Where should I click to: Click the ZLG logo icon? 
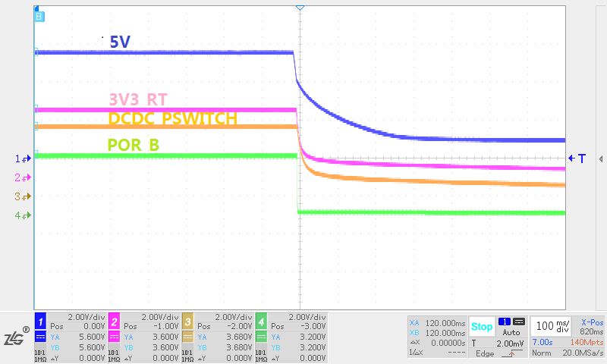[17, 337]
